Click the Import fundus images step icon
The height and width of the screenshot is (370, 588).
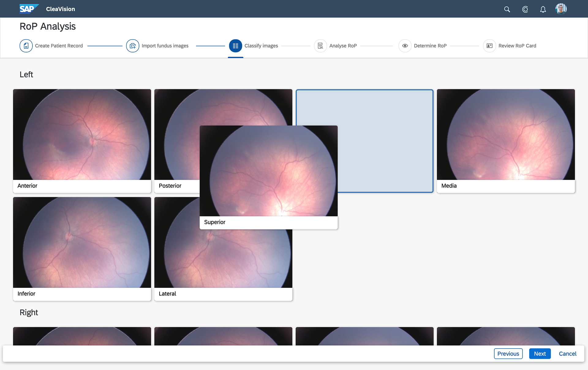[133, 46]
